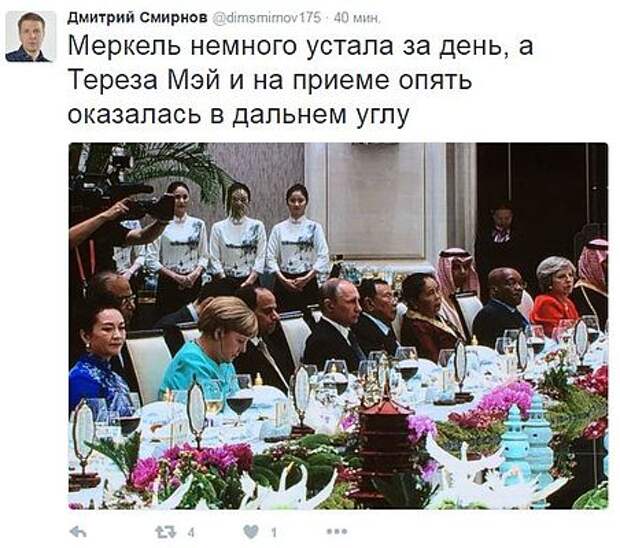Click the like count number 1
Screen dimensions: 620x548
click(274, 533)
